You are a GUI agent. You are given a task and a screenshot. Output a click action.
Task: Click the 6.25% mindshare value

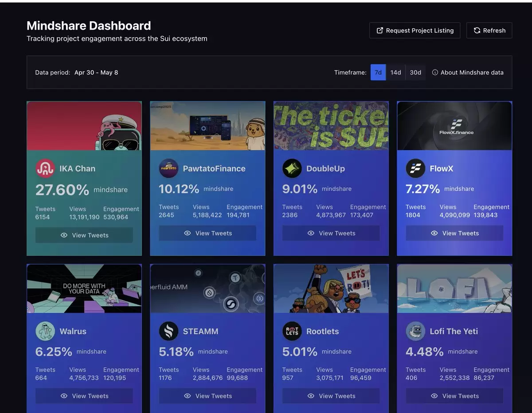[54, 351]
